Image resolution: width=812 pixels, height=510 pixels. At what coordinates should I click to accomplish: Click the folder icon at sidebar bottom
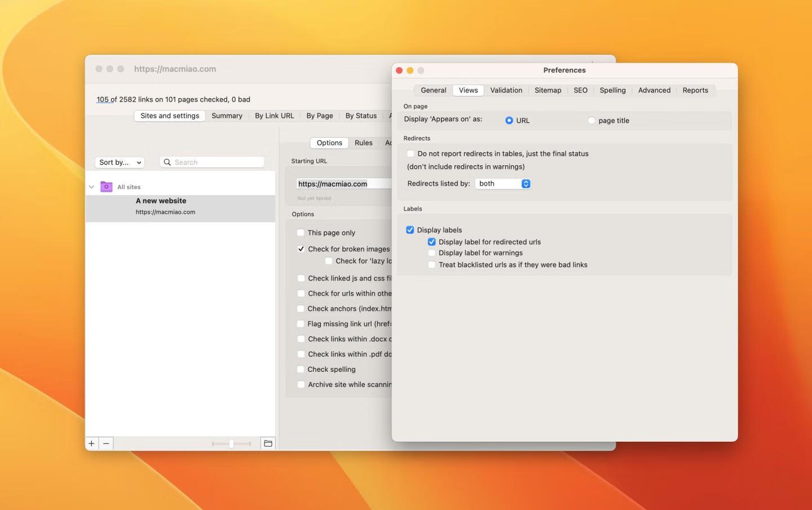(x=268, y=443)
